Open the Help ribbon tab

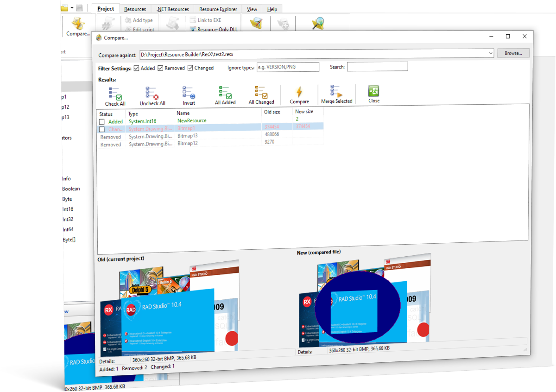[272, 9]
